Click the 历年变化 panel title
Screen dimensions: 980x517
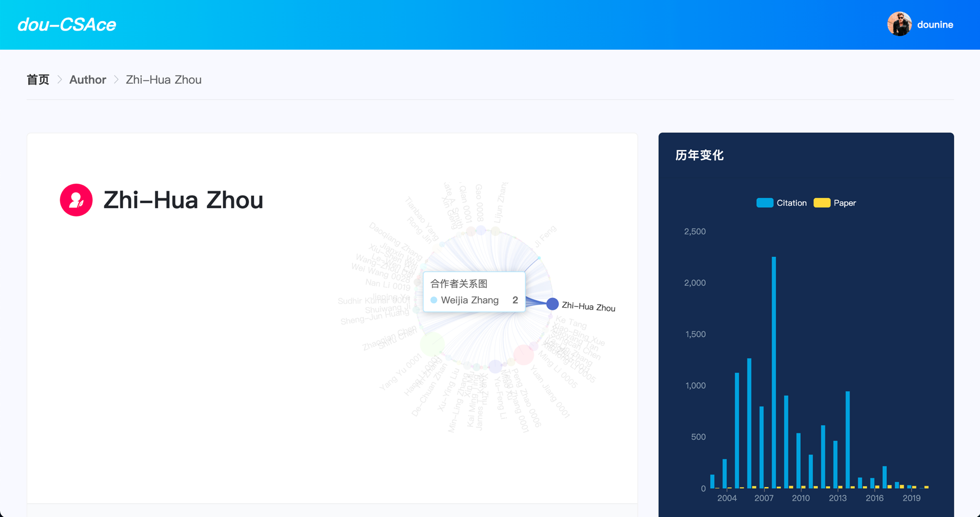(699, 155)
